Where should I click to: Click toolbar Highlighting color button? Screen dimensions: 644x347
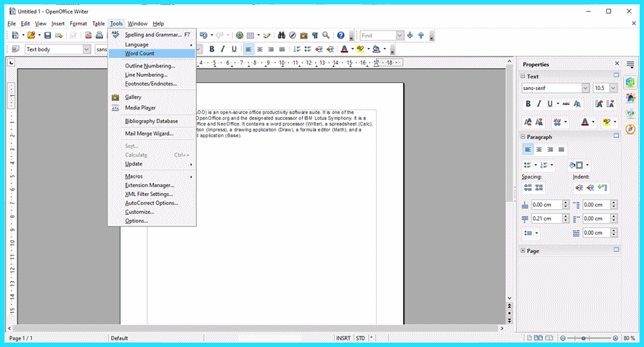tap(361, 49)
